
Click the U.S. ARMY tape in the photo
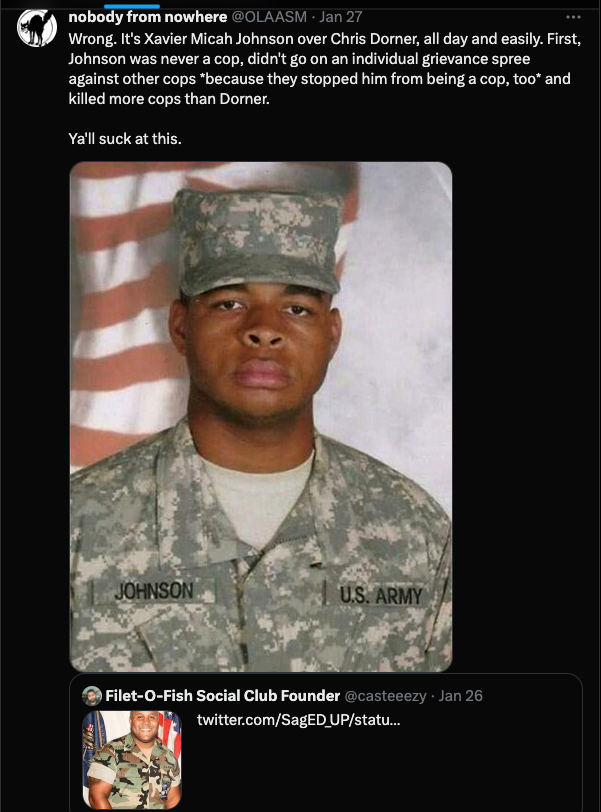click(379, 595)
